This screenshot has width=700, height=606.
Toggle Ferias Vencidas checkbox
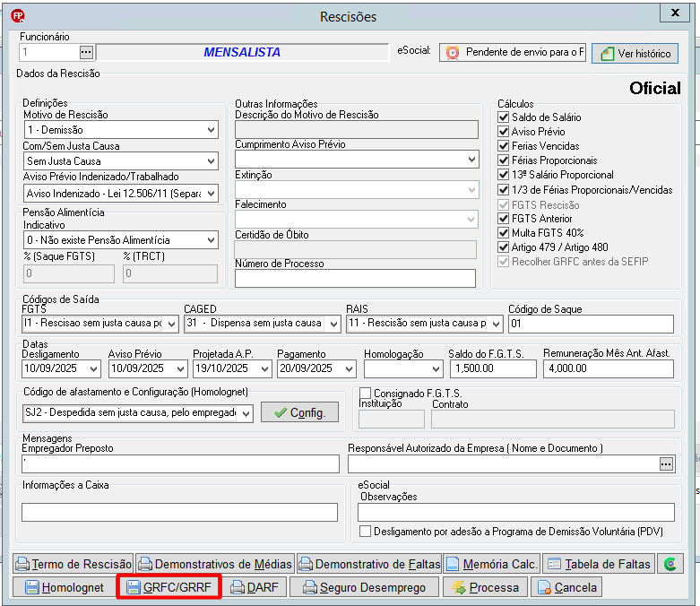tap(503, 145)
